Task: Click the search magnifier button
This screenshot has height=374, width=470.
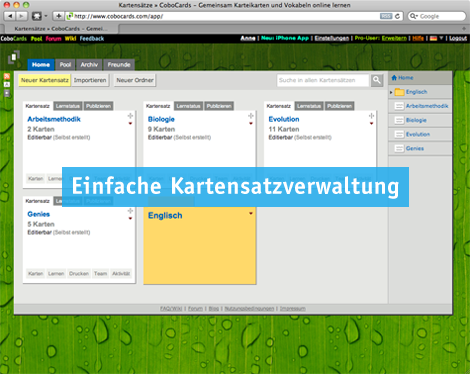Action: click(x=377, y=80)
